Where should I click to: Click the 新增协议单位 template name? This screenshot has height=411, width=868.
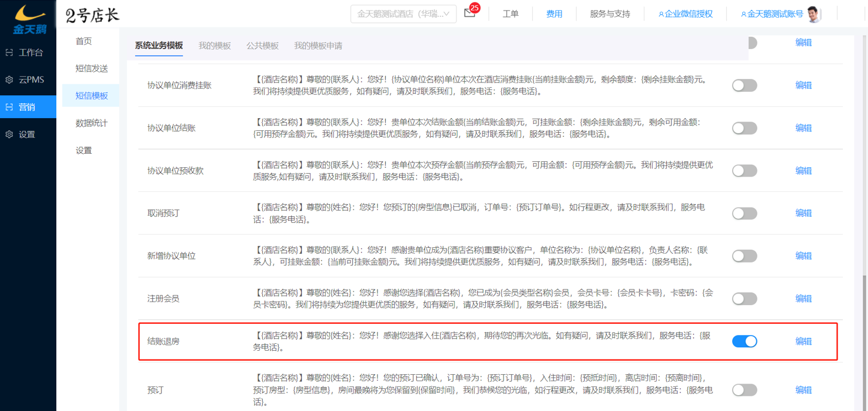[171, 256]
